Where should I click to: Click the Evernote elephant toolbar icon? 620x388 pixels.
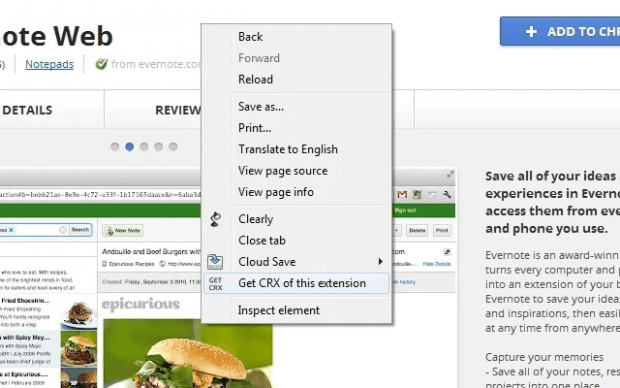pyautogui.click(x=417, y=194)
